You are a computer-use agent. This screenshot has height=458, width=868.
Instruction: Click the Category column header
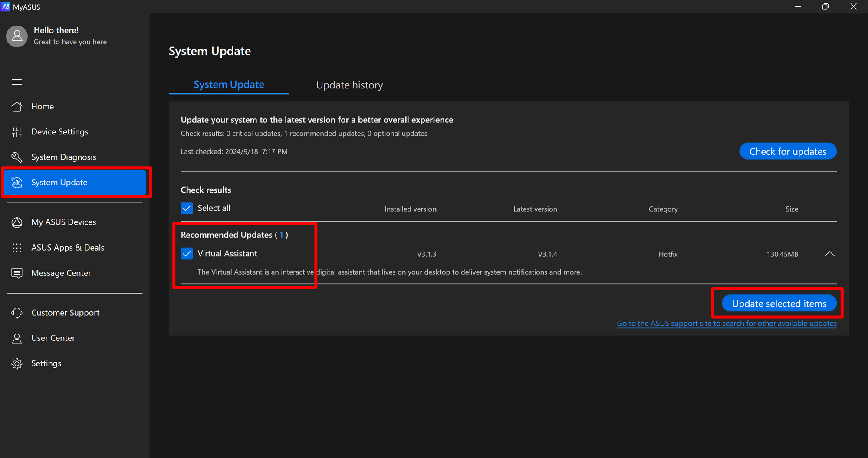pyautogui.click(x=663, y=209)
